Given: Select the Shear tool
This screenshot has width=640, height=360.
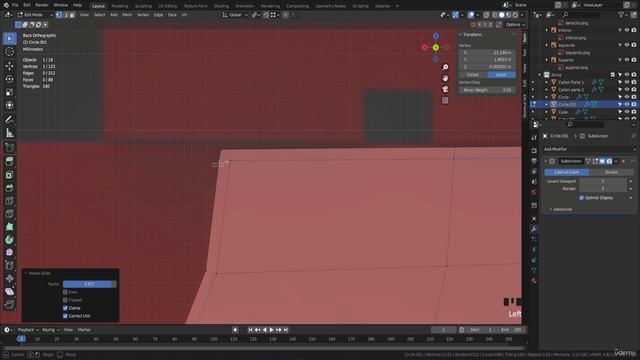Looking at the screenshot, I should click(9, 291).
